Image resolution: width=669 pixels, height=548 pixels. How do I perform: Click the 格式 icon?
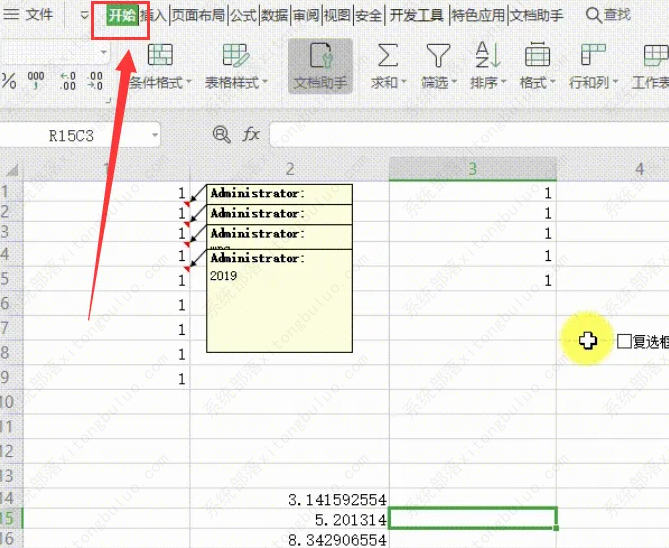(537, 54)
